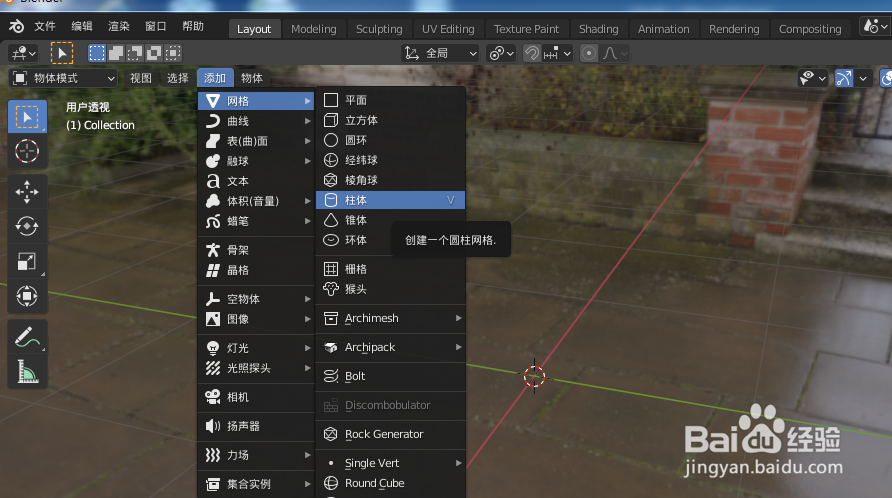
Task: Open the 渲染 Render menu
Action: pos(119,26)
